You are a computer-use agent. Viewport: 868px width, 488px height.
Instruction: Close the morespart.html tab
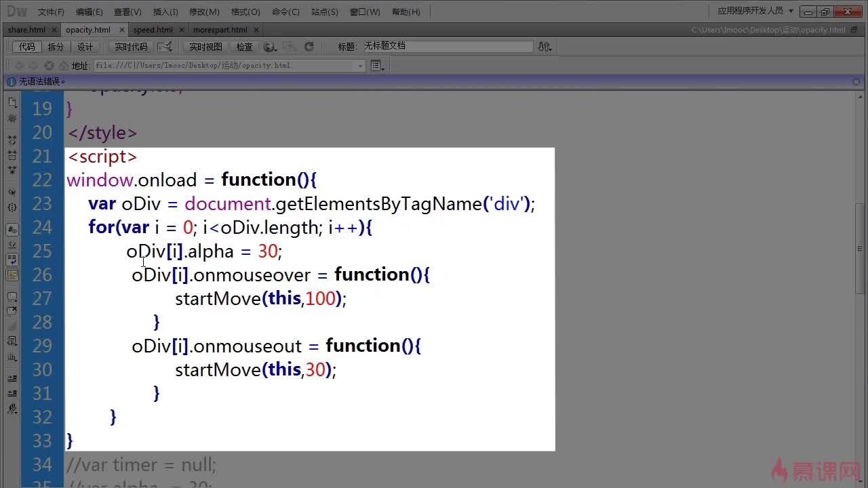pos(256,30)
